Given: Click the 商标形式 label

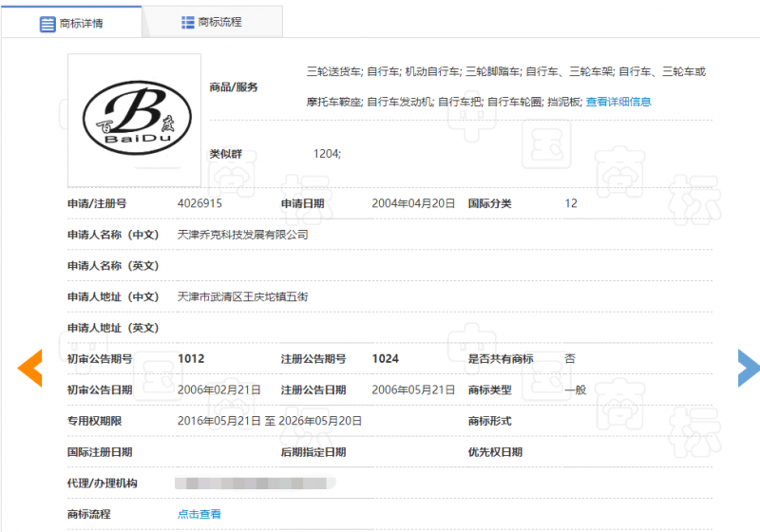Looking at the screenshot, I should (x=489, y=421).
